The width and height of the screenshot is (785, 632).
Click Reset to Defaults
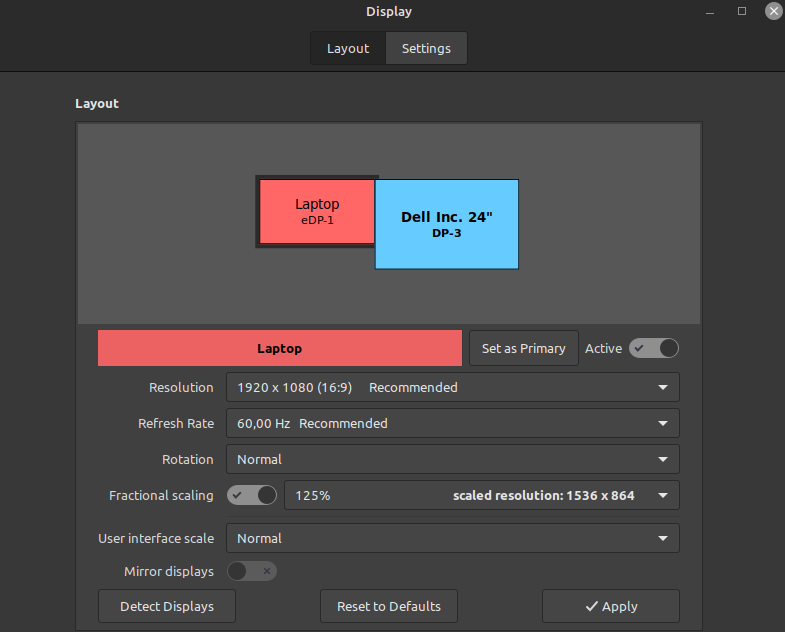point(389,606)
